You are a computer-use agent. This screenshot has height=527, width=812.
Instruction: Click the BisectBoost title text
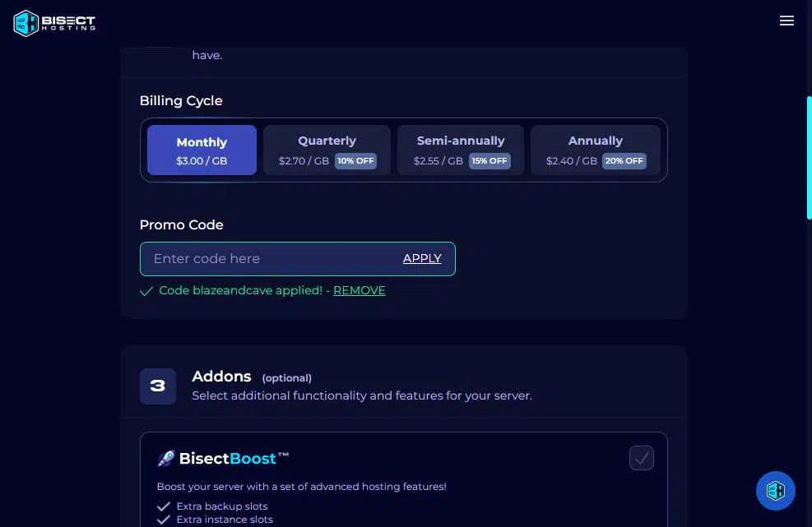[x=234, y=459]
